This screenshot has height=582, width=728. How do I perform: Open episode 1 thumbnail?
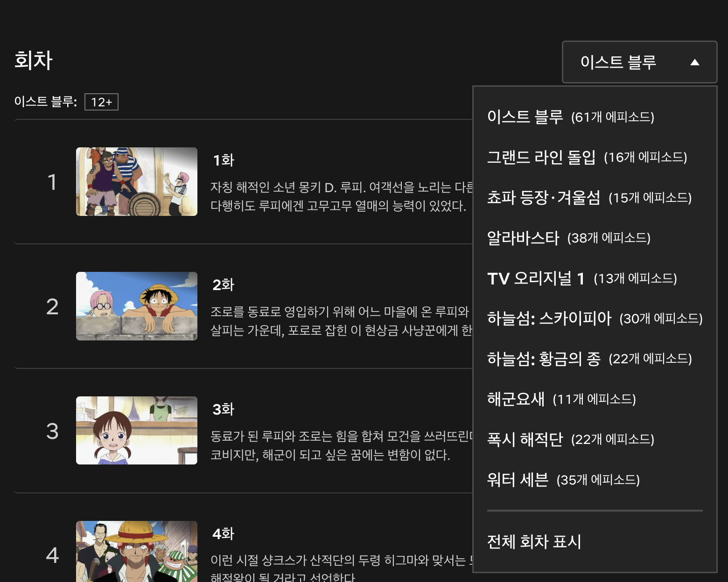137,181
